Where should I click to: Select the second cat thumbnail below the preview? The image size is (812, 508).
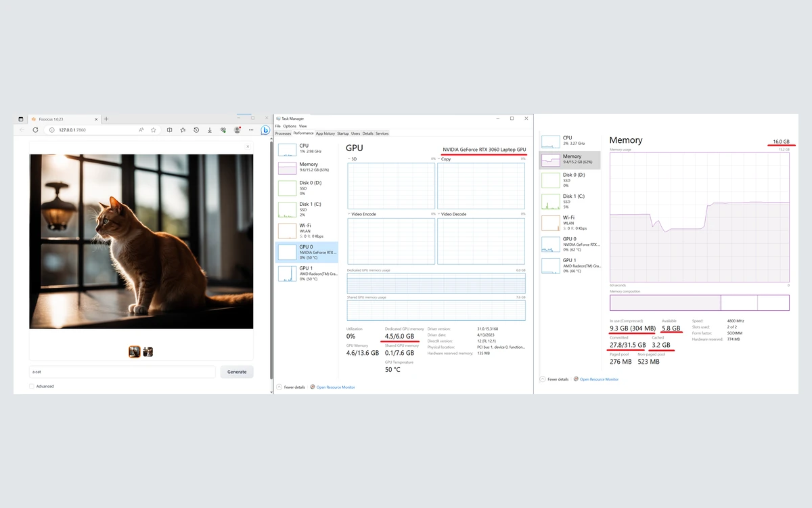[x=148, y=352]
